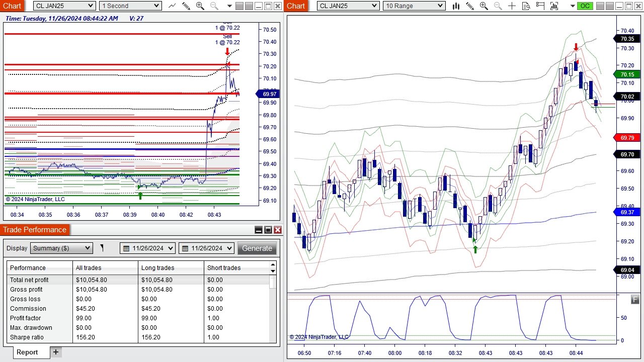Expand the left chart's toolbar overflow arrow
The image size is (644, 362).
pos(229,6)
